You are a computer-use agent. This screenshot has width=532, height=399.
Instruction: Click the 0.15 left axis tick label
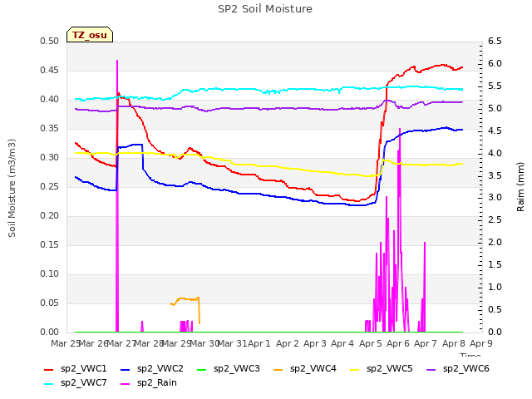pyautogui.click(x=50, y=245)
